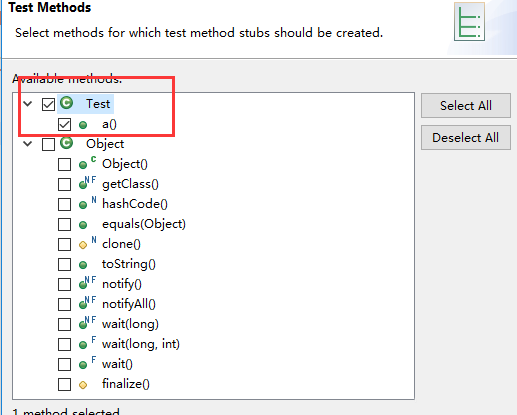The height and width of the screenshot is (415, 517).
Task: Click the Select All button
Action: [466, 106]
